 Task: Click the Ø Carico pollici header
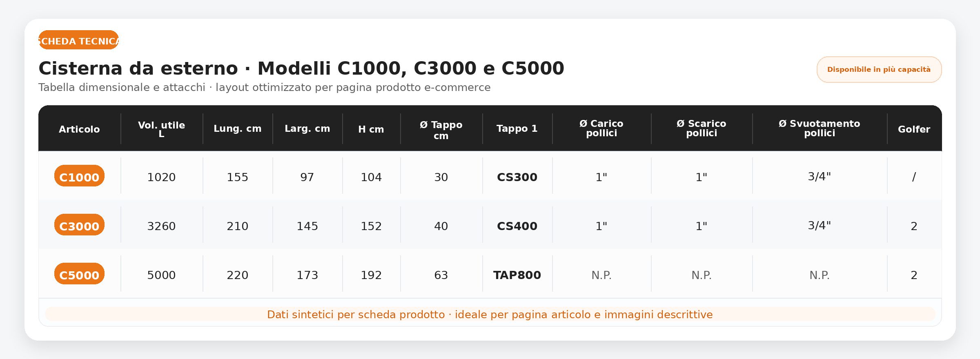pos(601,129)
